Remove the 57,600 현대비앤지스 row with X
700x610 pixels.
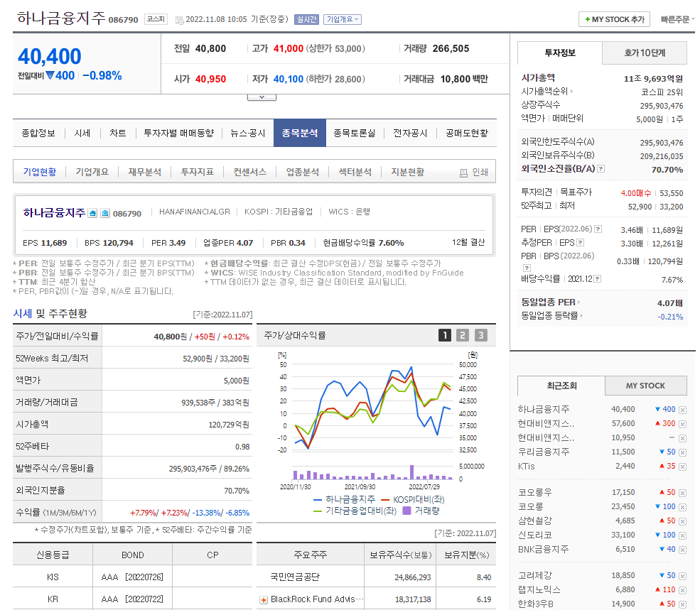tap(682, 424)
